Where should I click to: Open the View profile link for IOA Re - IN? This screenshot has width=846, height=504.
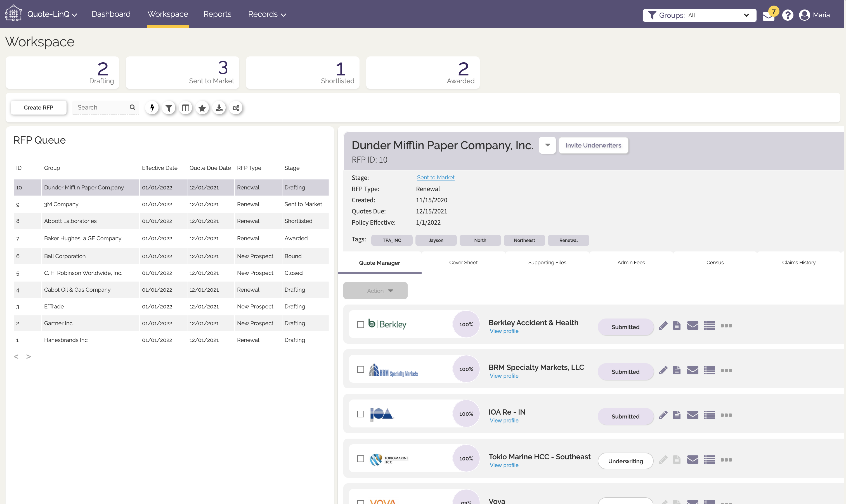click(x=504, y=420)
